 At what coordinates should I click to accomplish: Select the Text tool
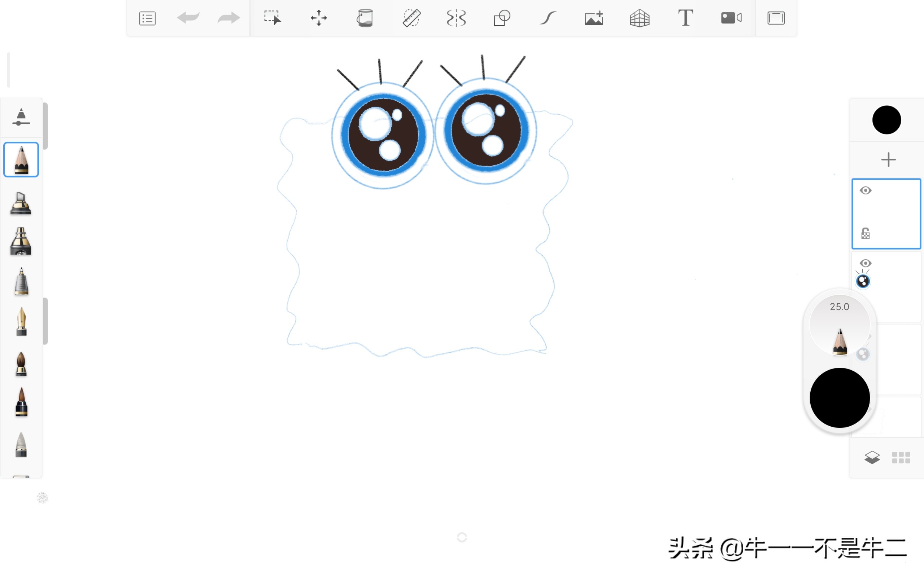pos(685,18)
